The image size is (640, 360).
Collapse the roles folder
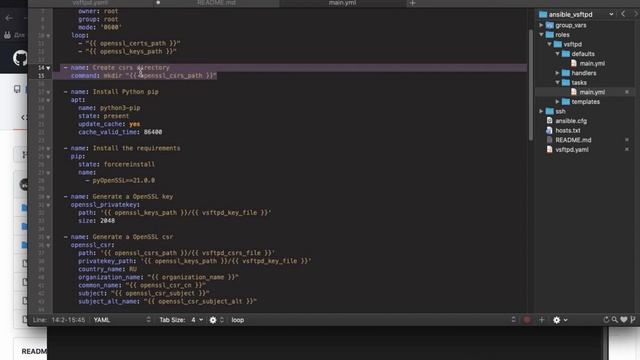click(x=541, y=35)
